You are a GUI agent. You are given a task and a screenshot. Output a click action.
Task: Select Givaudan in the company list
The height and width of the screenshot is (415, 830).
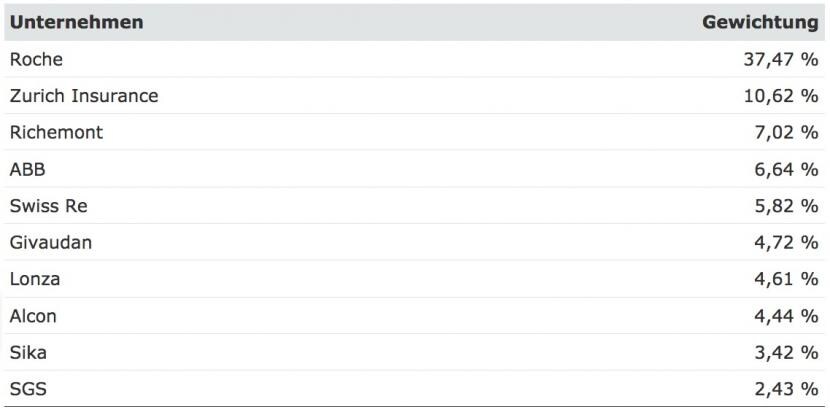coord(51,242)
